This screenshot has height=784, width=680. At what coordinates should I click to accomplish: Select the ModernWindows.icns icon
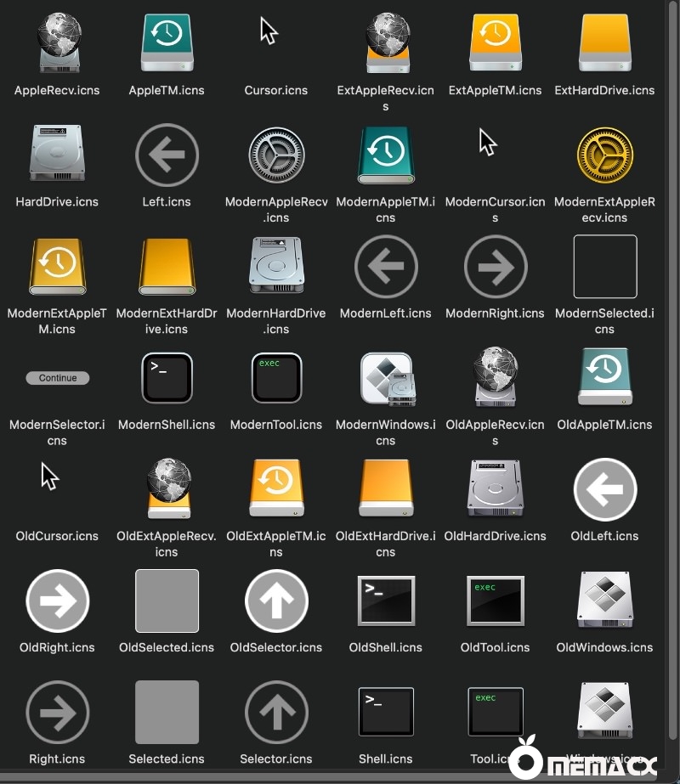click(386, 378)
